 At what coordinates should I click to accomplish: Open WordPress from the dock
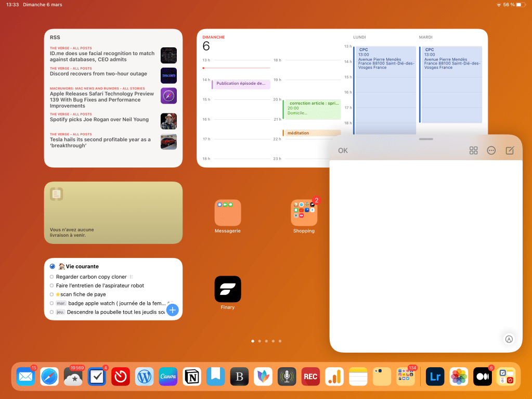pyautogui.click(x=144, y=376)
